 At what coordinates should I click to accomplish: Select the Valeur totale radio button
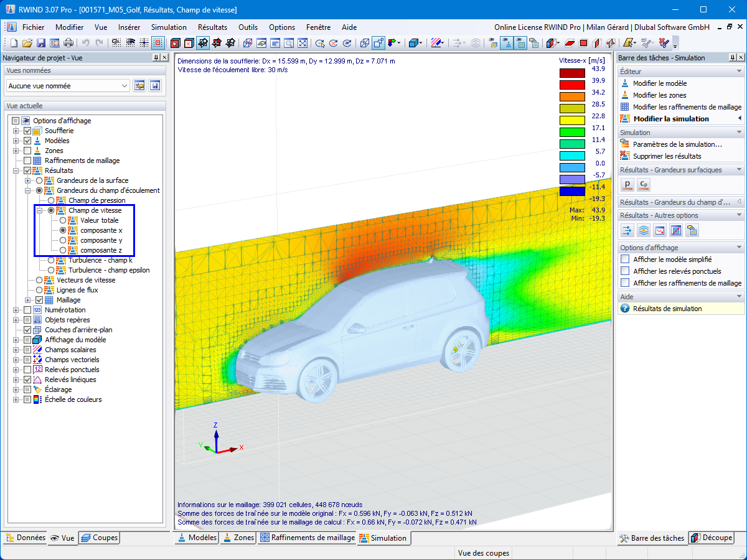63,220
